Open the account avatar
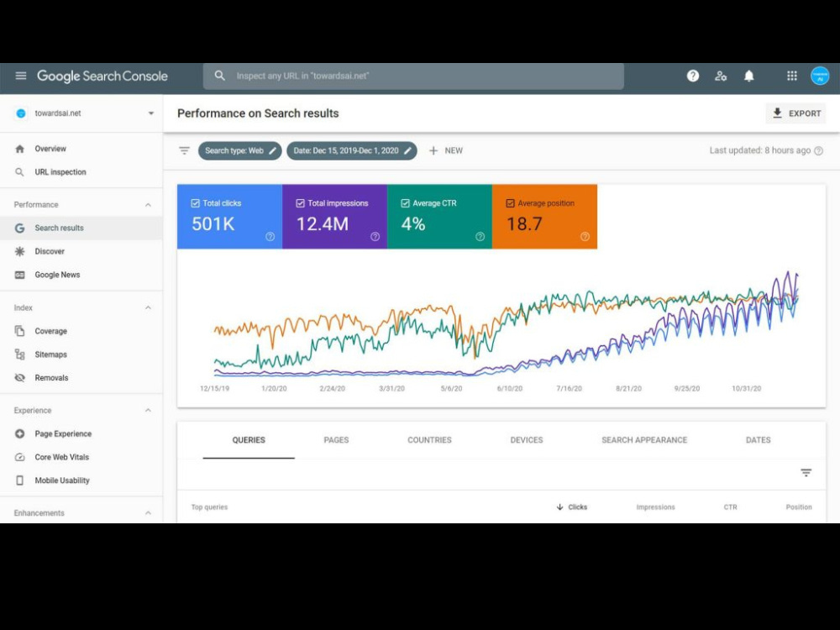 tap(820, 76)
